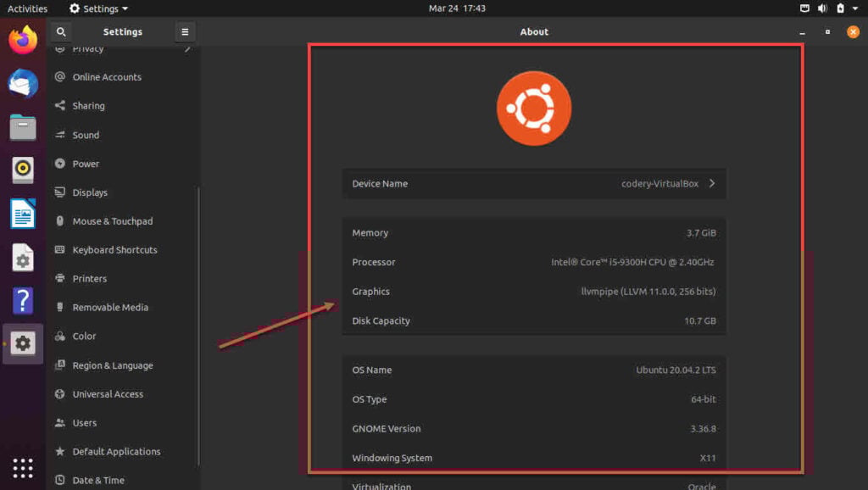Click the search icon in Settings header
Image resolution: width=868 pixels, height=490 pixels.
coord(61,32)
